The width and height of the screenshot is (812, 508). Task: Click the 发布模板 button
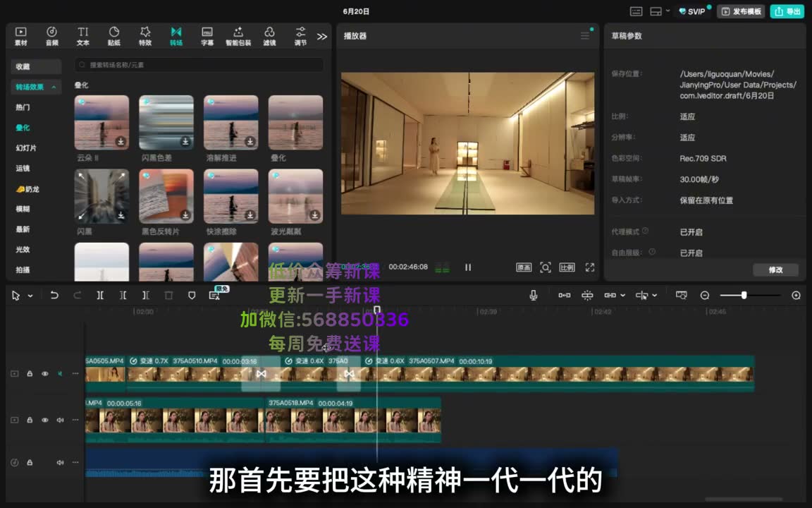tap(742, 11)
